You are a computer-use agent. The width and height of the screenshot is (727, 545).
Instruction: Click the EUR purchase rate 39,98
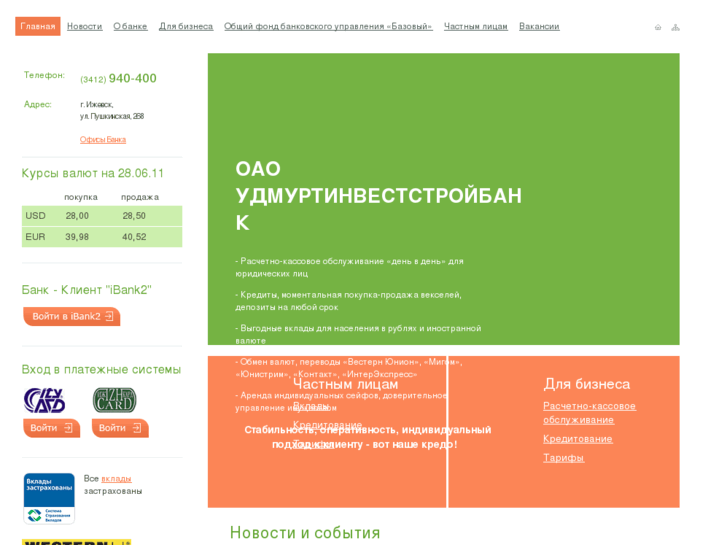click(77, 237)
